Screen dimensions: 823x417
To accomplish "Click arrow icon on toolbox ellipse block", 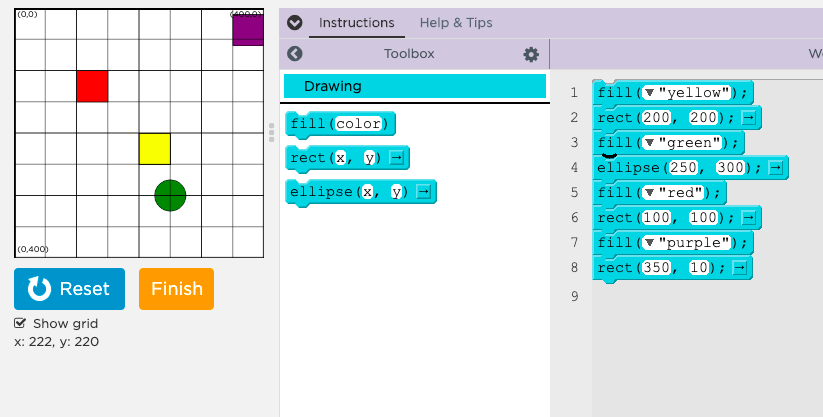I will (x=424, y=191).
